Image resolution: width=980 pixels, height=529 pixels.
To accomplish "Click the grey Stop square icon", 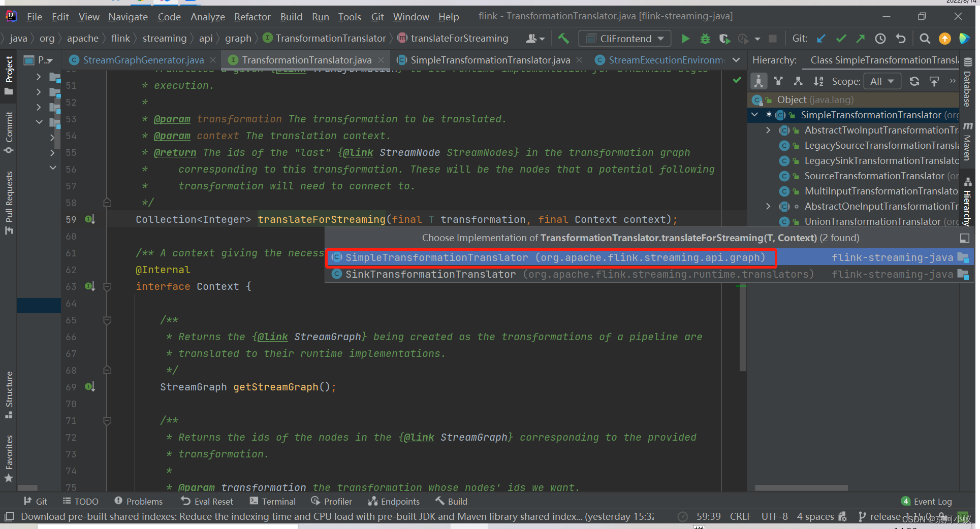I will pyautogui.click(x=773, y=39).
